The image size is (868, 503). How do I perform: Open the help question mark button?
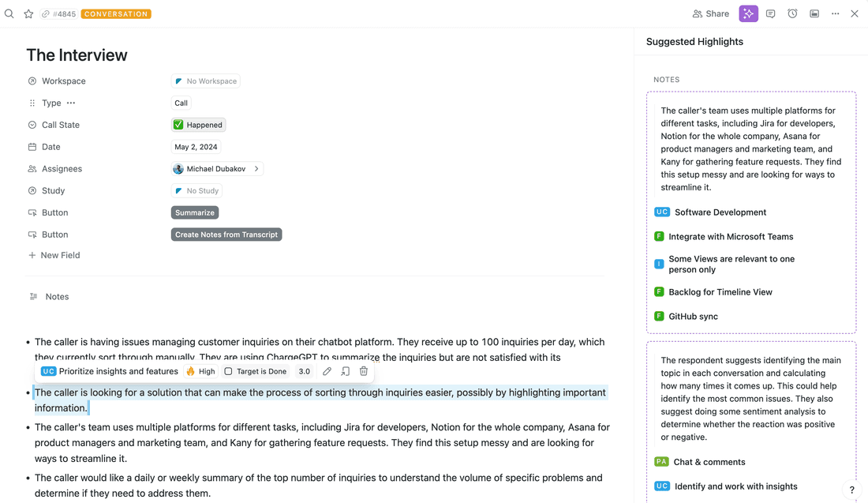[851, 490]
